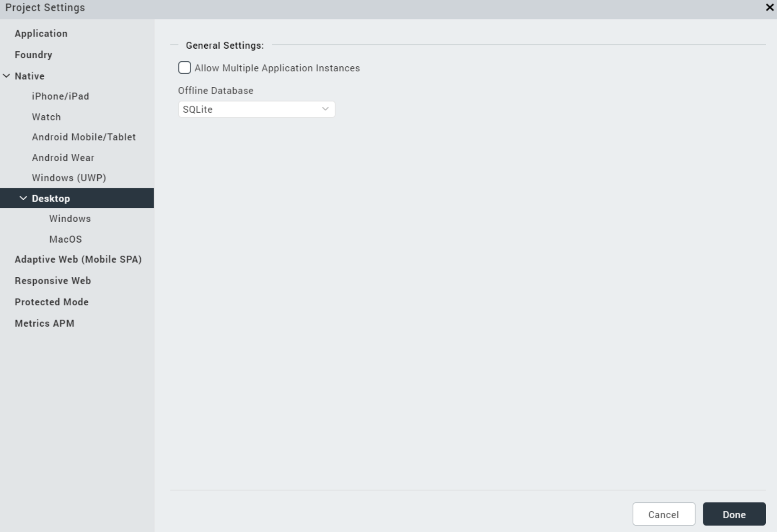This screenshot has width=777, height=532.
Task: Open the Watch settings item
Action: (x=46, y=117)
